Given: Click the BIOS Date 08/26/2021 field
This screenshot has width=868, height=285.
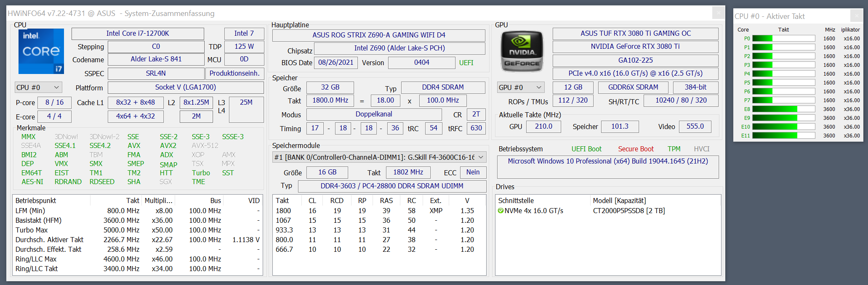Looking at the screenshot, I should [335, 63].
